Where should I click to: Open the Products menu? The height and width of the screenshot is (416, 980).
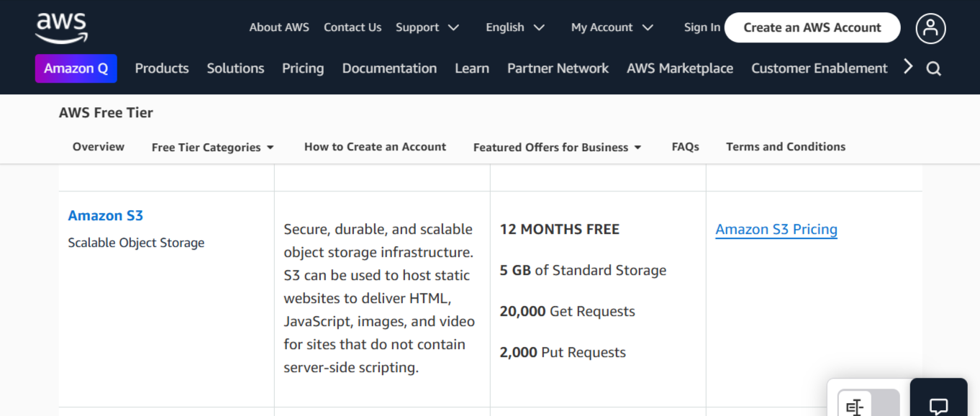pyautogui.click(x=162, y=68)
